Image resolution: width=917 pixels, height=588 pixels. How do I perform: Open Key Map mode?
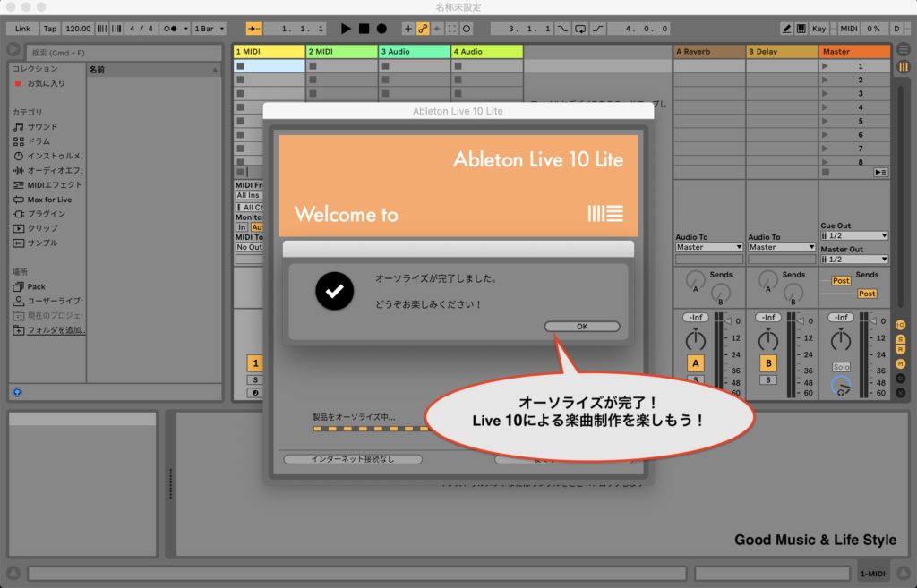(x=818, y=28)
